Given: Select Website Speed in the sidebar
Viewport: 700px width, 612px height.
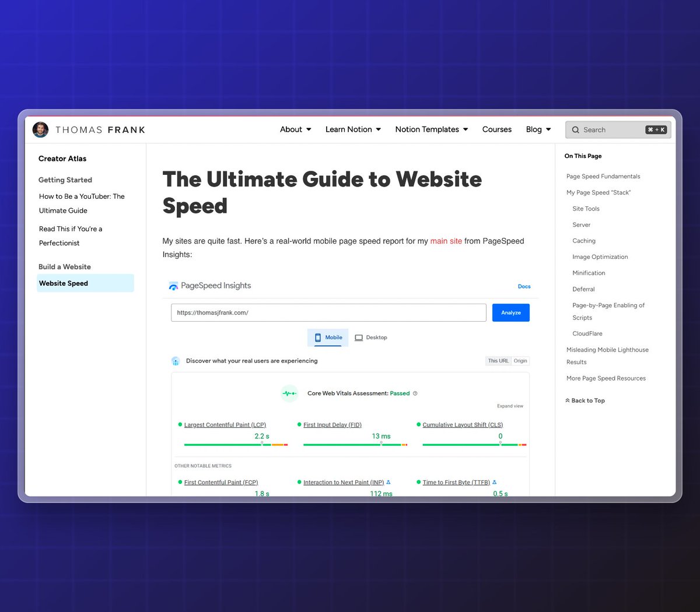Looking at the screenshot, I should [85, 283].
